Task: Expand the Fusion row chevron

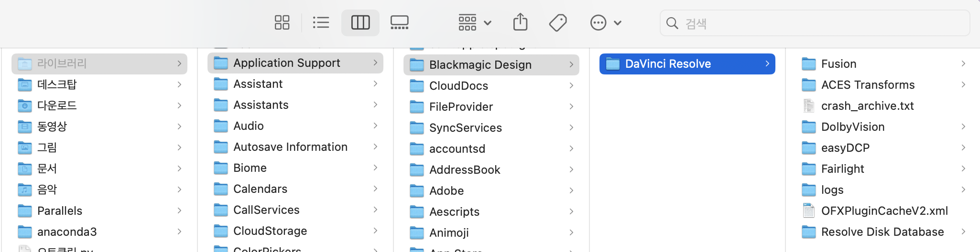Action: 963,63
